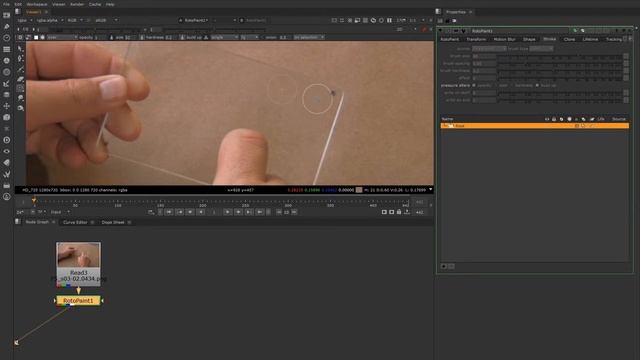Image resolution: width=640 pixels, height=360 pixels.
Task: Click the Play forward button
Action: click(227, 212)
